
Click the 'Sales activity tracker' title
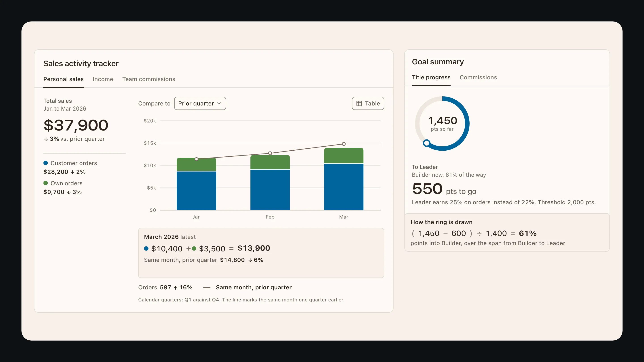point(81,63)
